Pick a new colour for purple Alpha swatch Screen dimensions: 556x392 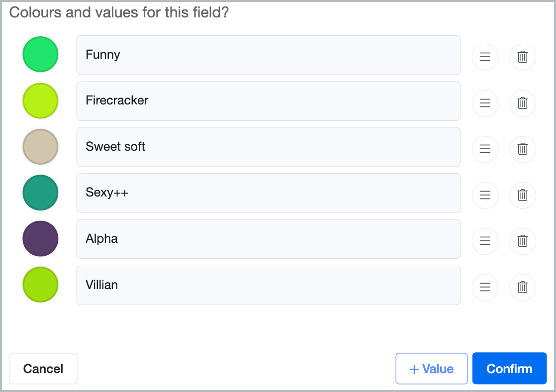point(40,238)
